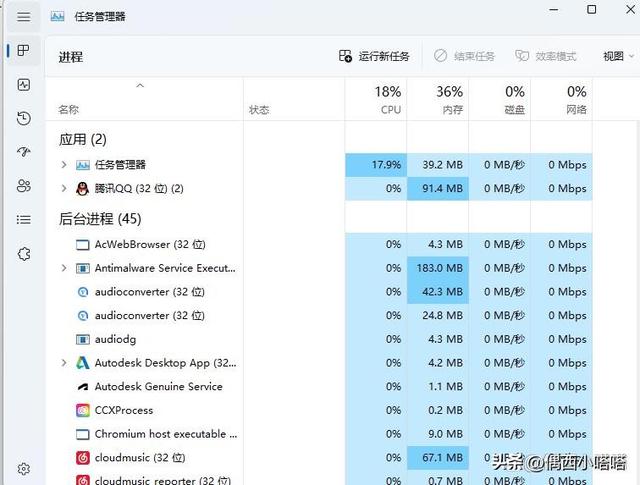The height and width of the screenshot is (485, 640).
Task: Sort by the 内存 column header
Action: coord(438,99)
